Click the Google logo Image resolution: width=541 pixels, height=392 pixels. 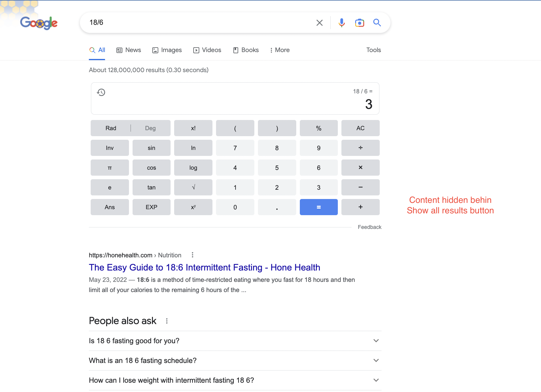click(39, 23)
